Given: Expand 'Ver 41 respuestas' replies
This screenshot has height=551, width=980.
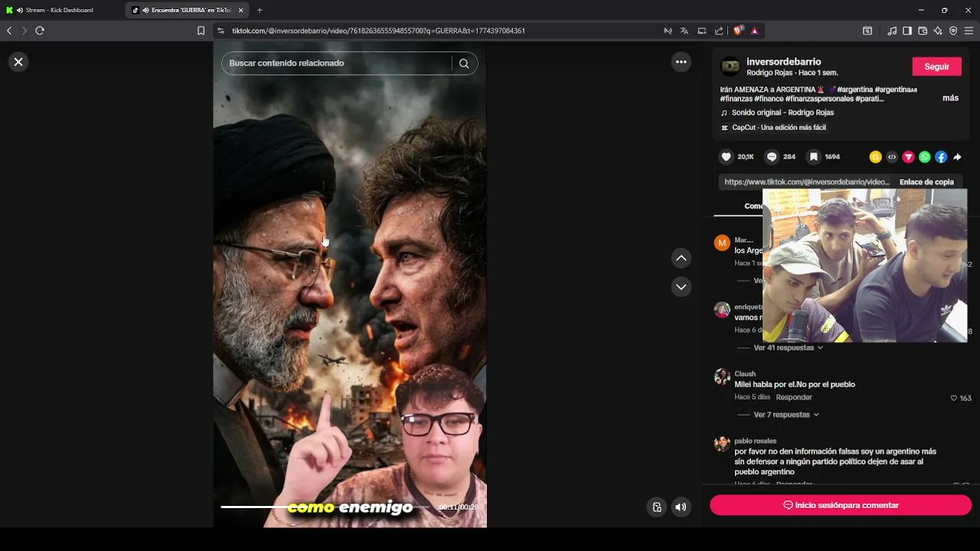Looking at the screenshot, I should click(x=788, y=347).
